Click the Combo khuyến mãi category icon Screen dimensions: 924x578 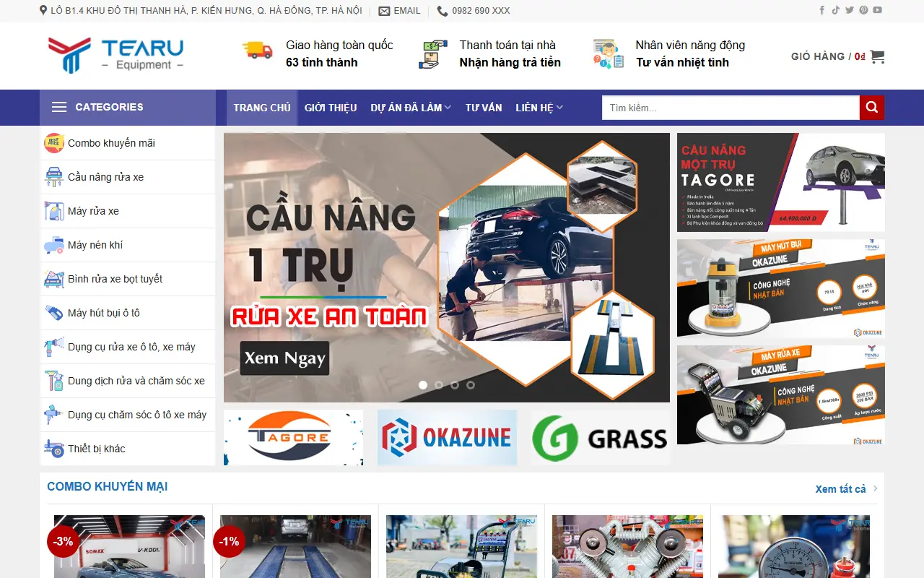[54, 143]
